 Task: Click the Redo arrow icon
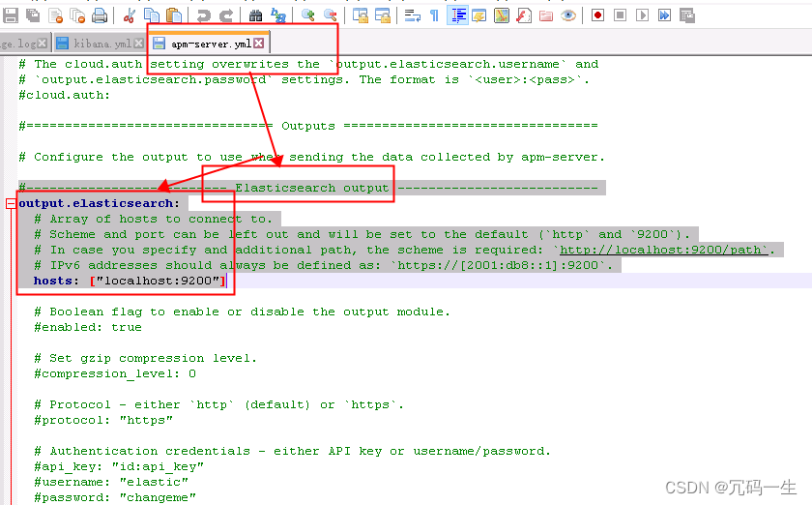click(226, 16)
